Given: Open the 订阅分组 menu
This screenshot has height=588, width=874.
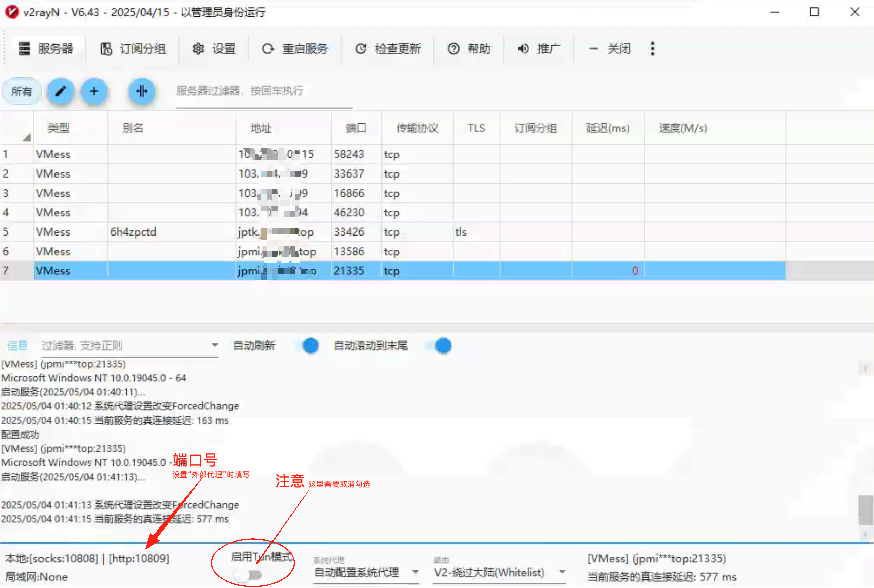Looking at the screenshot, I should (x=133, y=49).
